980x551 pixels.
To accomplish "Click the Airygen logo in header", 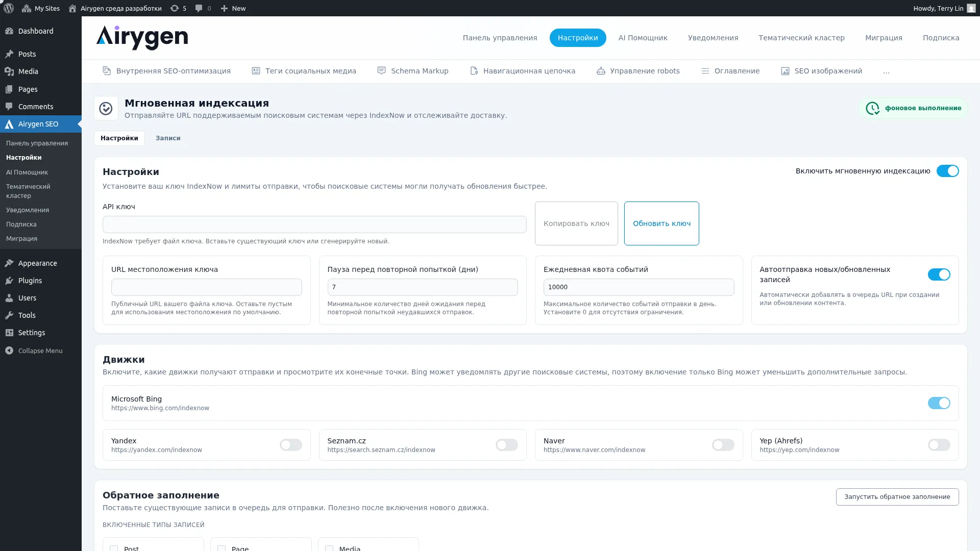I will point(142,38).
